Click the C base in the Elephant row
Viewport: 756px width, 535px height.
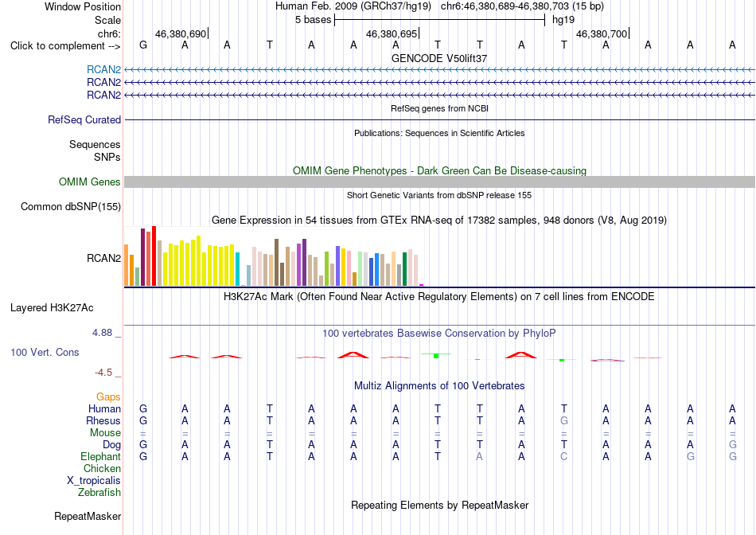tap(563, 456)
